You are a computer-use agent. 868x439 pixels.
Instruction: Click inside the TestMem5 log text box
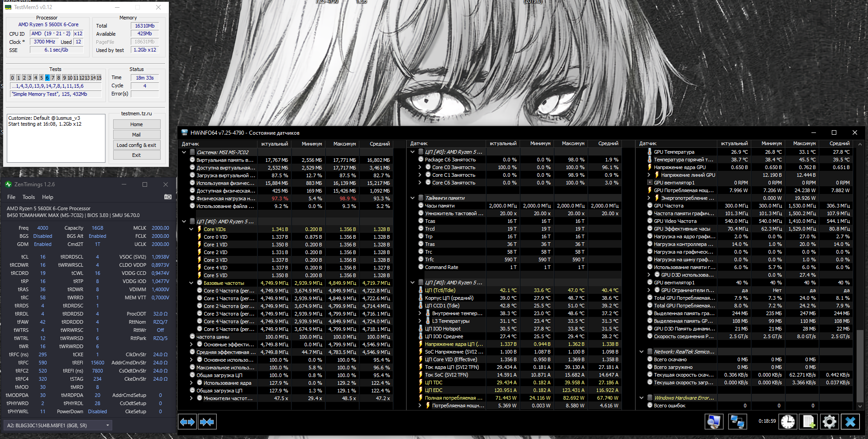click(57, 138)
